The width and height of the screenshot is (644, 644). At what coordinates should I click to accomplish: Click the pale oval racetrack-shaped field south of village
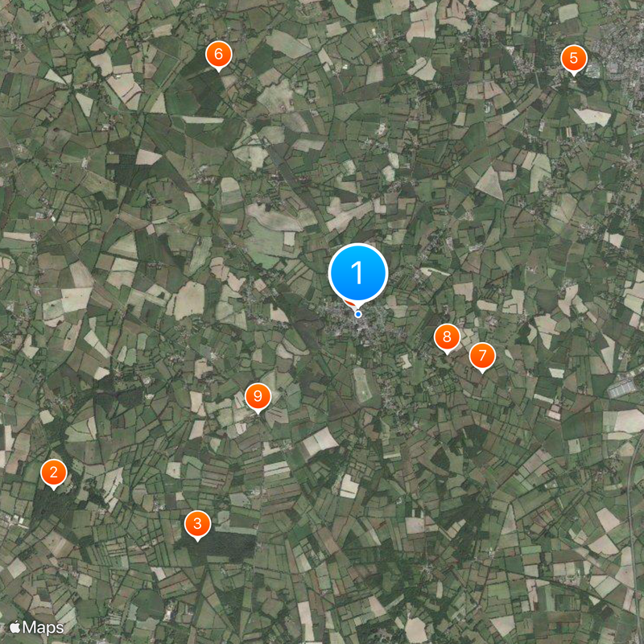tap(363, 385)
